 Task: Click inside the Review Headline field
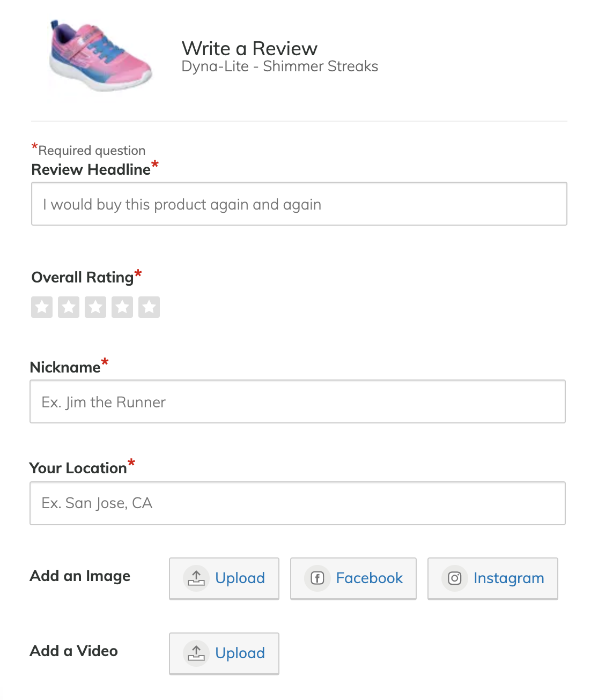298,204
